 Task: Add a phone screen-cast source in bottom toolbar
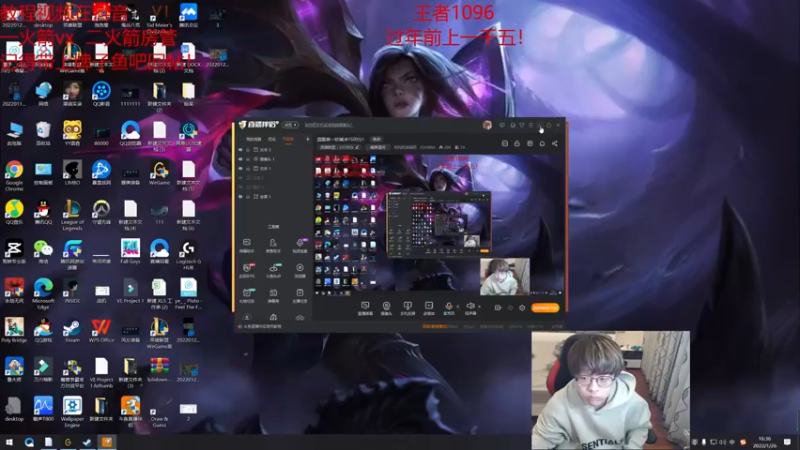(407, 308)
